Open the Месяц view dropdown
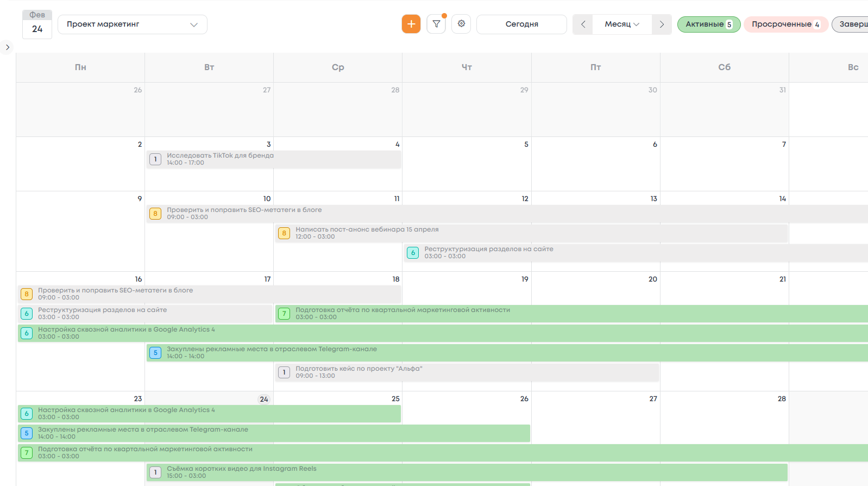The image size is (868, 486). (622, 24)
